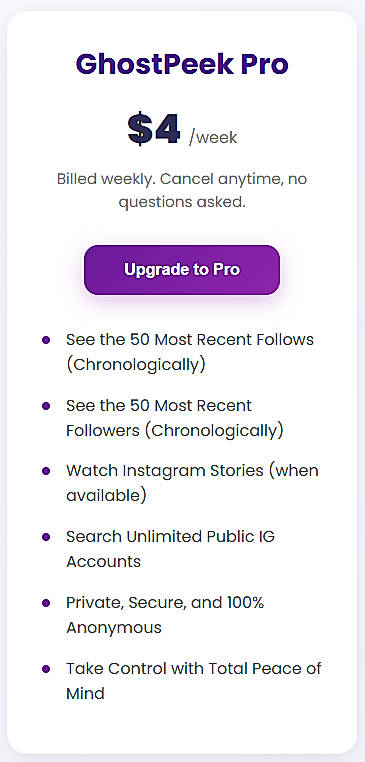Select the Search Unlimited Public IG Accounts text
The width and height of the screenshot is (365, 762).
click(x=171, y=549)
